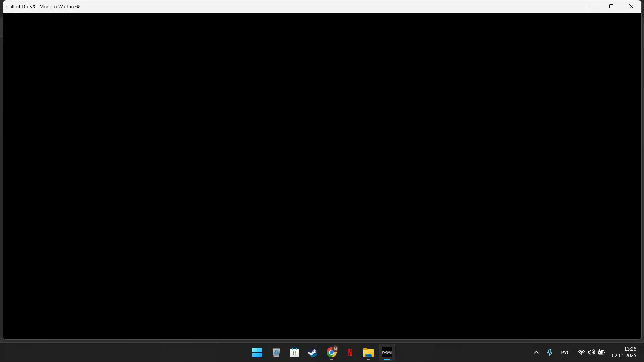Click the battery status icon
The height and width of the screenshot is (362, 644).
[x=601, y=352]
